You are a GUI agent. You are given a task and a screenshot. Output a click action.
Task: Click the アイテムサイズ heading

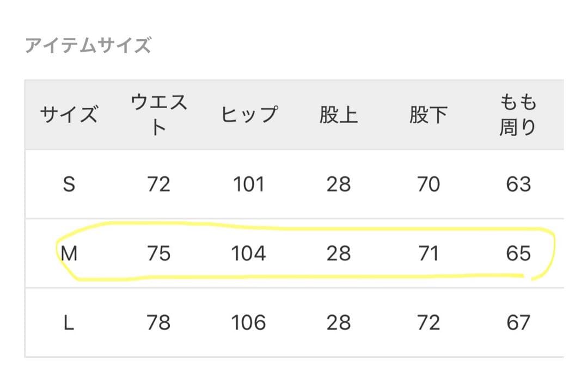tap(88, 46)
